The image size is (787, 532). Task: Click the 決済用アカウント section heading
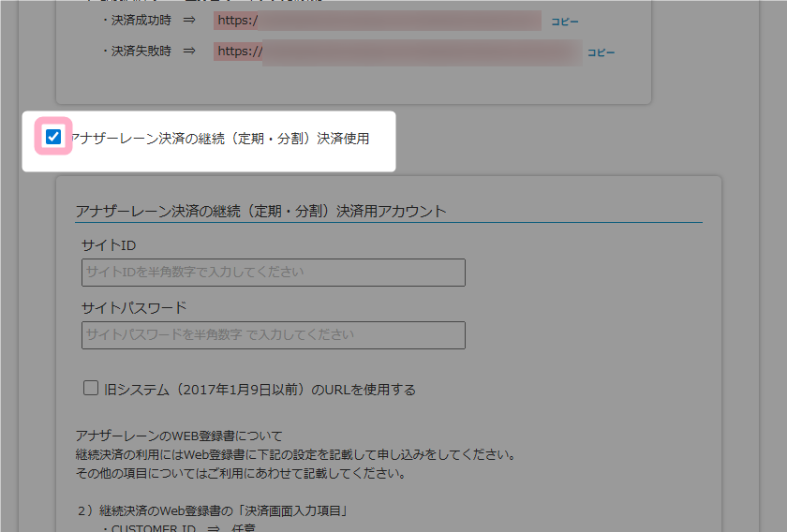point(261,211)
